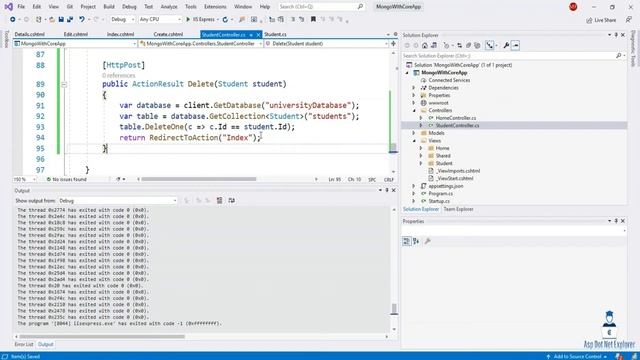Viewport: 640px width, 360px height.
Task: Click Sync with Active Document icon
Action: pos(459,45)
